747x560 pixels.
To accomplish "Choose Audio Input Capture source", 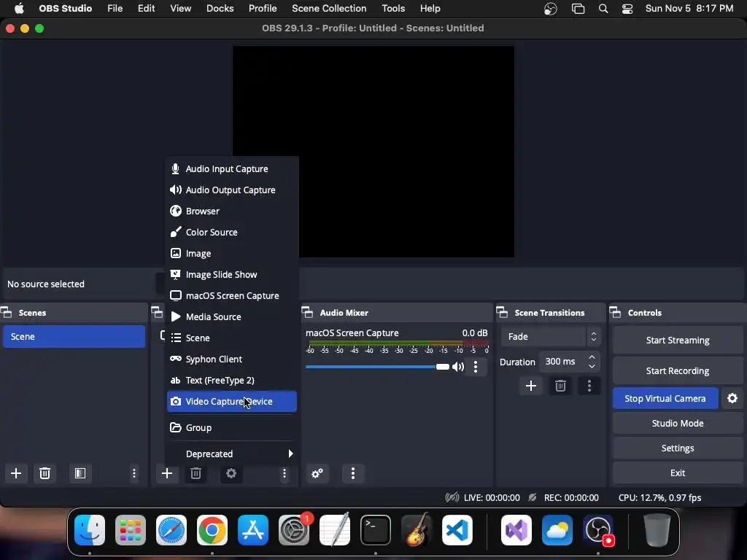I will (231, 168).
